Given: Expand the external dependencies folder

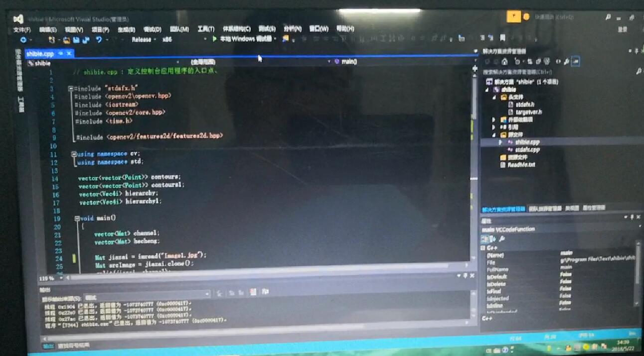Looking at the screenshot, I should click(x=494, y=120).
